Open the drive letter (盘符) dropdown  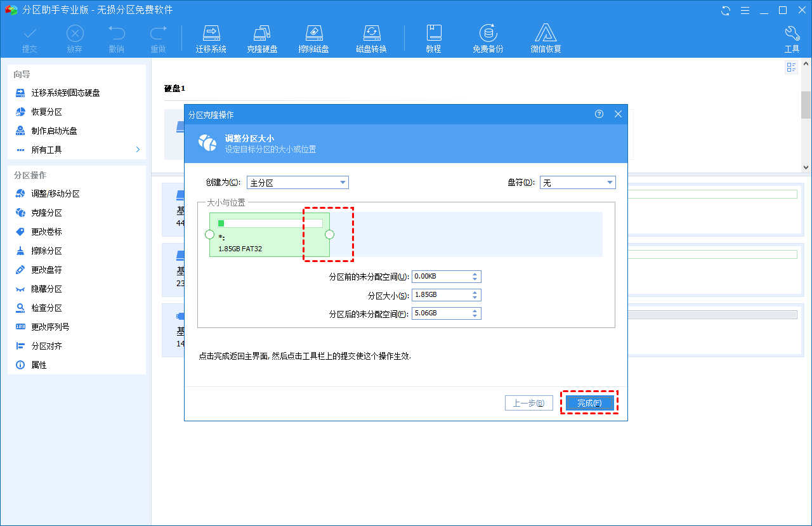coord(577,183)
